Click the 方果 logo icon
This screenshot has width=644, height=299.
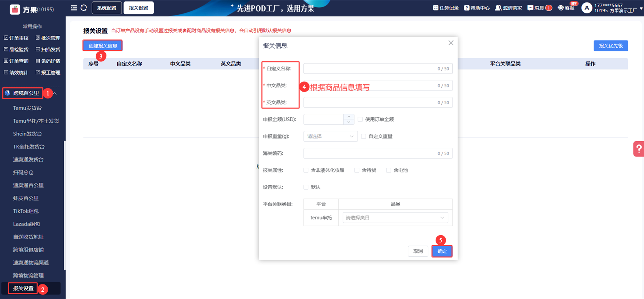(x=15, y=9)
